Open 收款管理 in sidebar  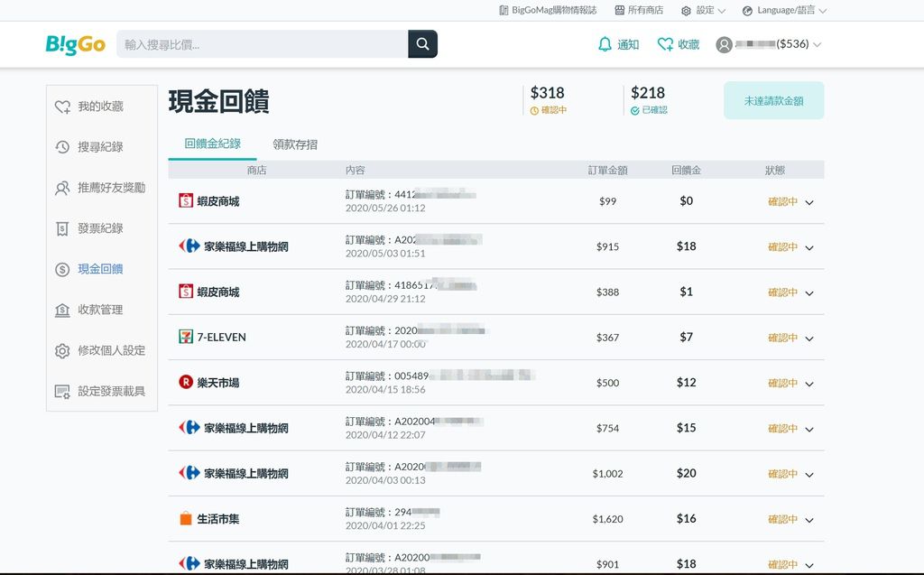pyautogui.click(x=101, y=310)
